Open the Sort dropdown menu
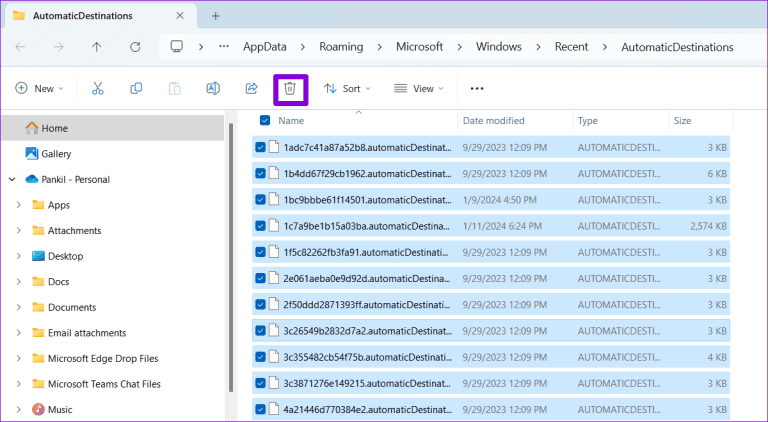This screenshot has width=768, height=422. [347, 89]
